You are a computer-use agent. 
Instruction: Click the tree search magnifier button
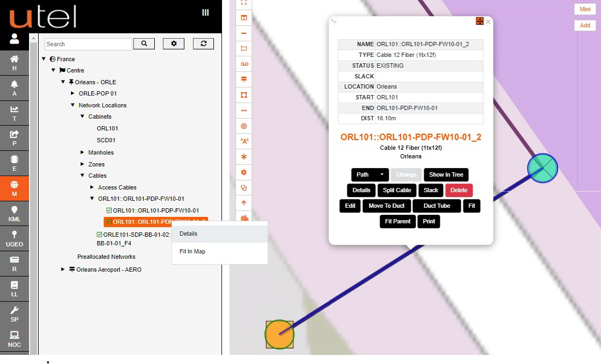click(144, 44)
